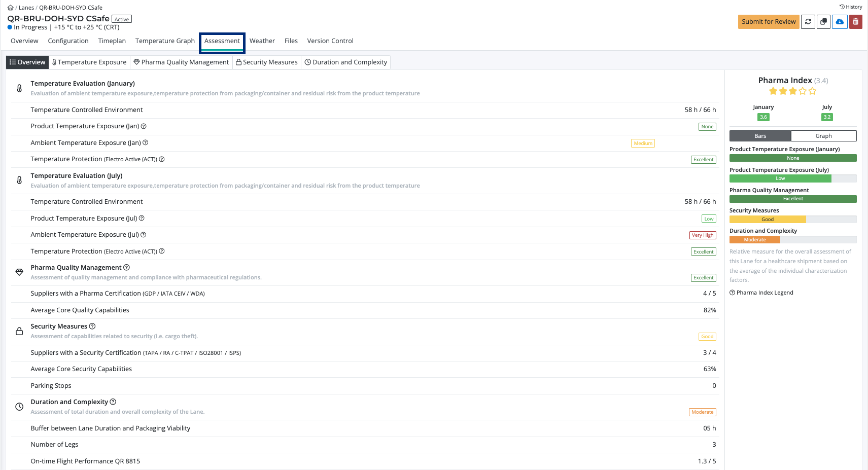Viewport: 868px width, 470px height.
Task: Open help icon beside Pharma Quality Management heading
Action: [x=127, y=268]
